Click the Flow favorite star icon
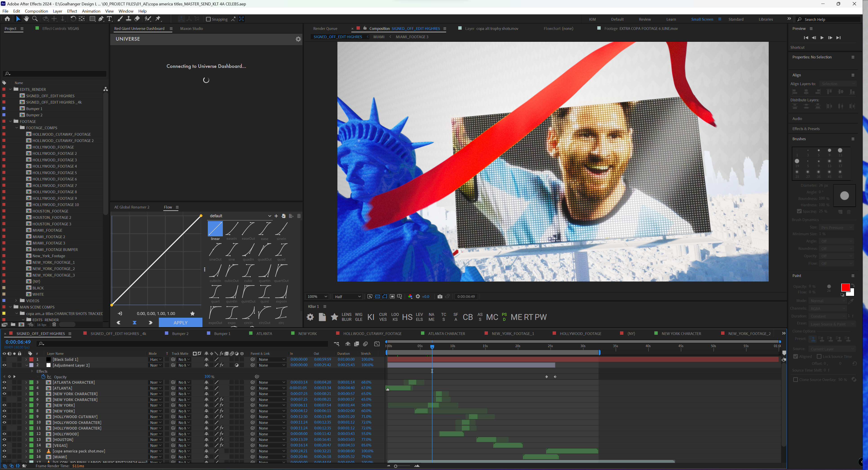The height and width of the screenshot is (470, 868). pyautogui.click(x=192, y=313)
